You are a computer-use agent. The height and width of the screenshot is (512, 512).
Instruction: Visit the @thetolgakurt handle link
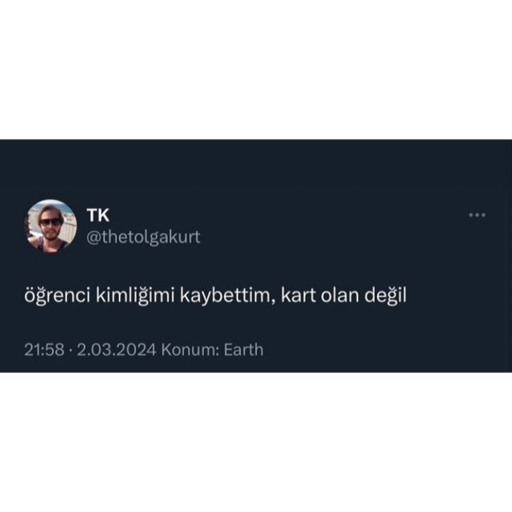(143, 237)
